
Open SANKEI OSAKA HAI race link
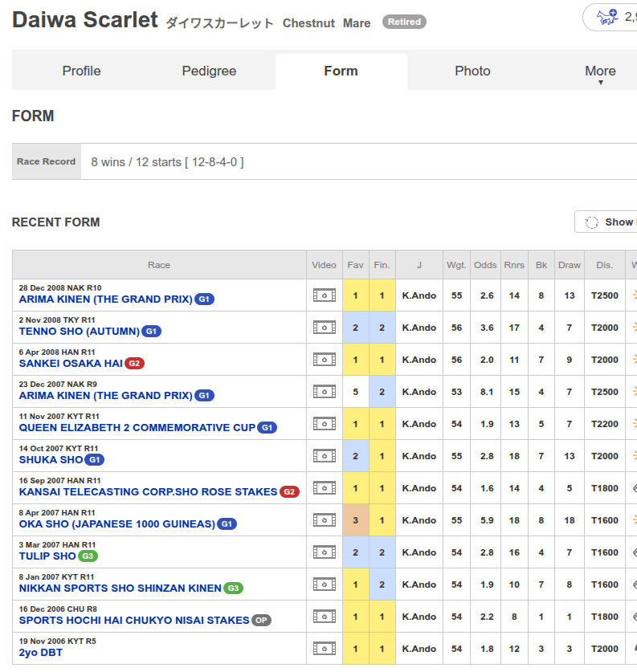[x=71, y=364]
